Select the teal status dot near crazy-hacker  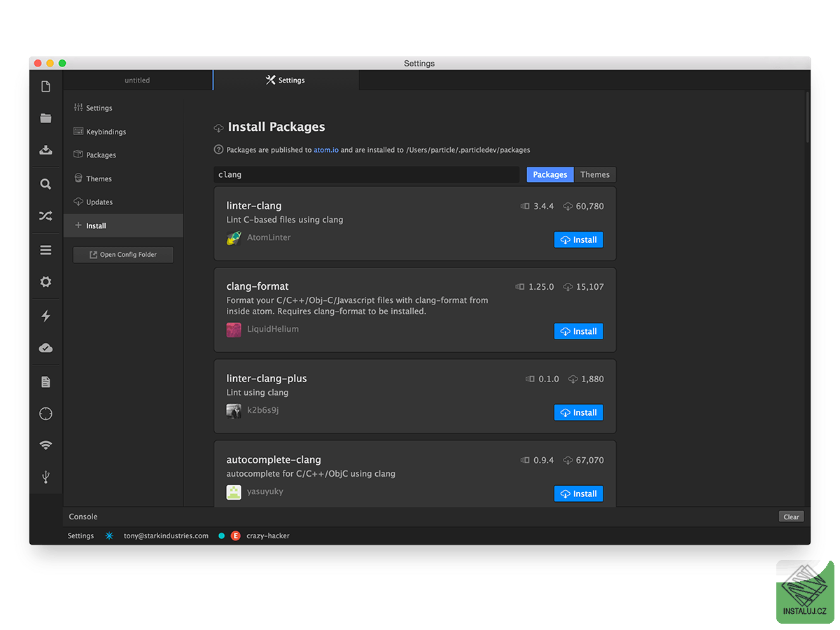pyautogui.click(x=221, y=535)
